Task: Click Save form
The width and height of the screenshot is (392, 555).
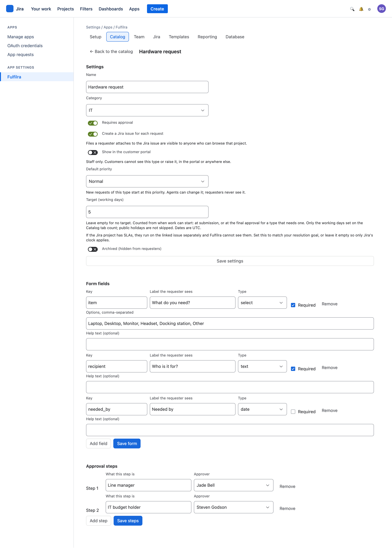Action: pos(127,444)
